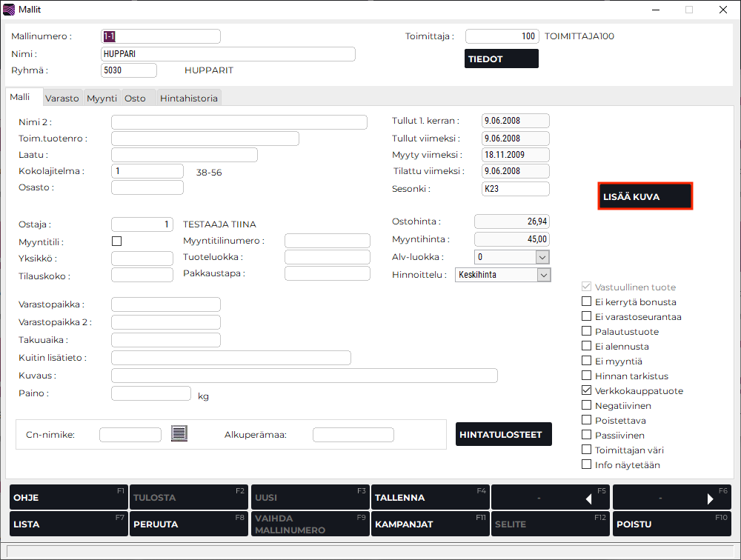Click into the Kuvaus text field
The width and height of the screenshot is (741, 560).
pos(304,376)
